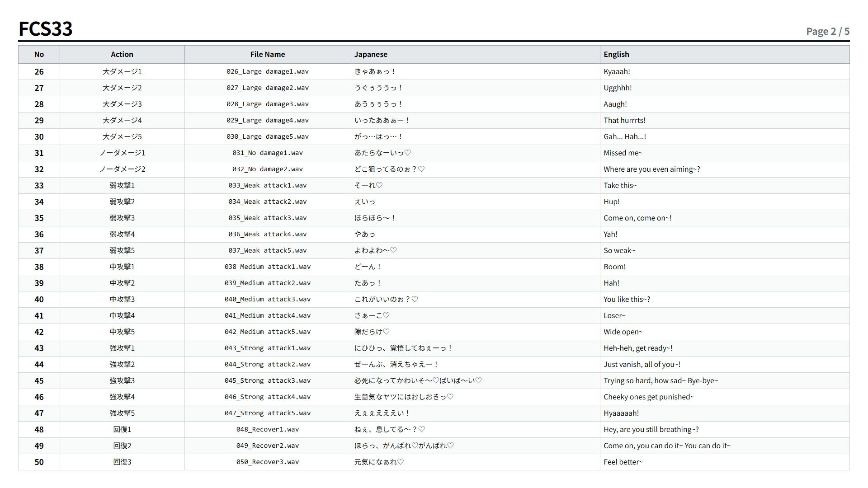Screen dimensions: 868x488
Task: Select 'Come on, you can do it~' text
Action: pos(643,446)
